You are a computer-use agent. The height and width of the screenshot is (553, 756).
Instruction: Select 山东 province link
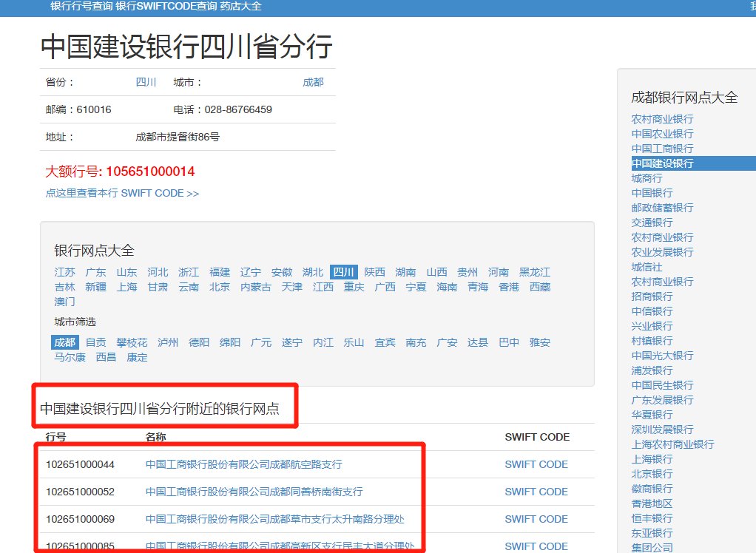click(x=126, y=272)
